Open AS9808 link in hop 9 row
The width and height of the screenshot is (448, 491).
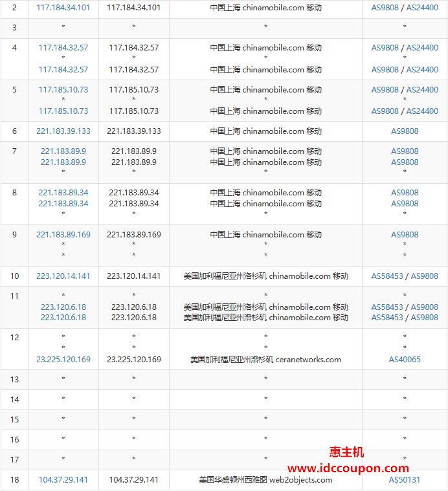(x=405, y=235)
